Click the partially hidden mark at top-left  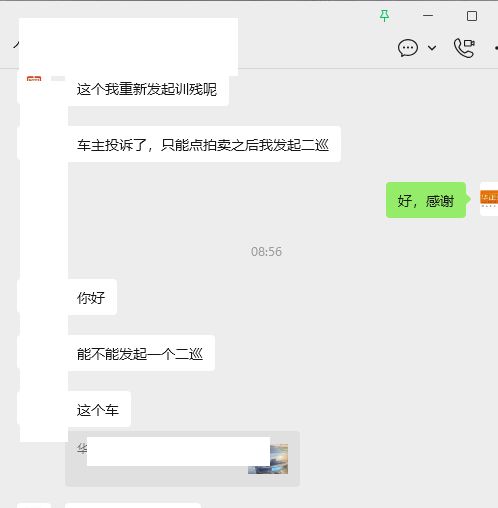[16, 45]
